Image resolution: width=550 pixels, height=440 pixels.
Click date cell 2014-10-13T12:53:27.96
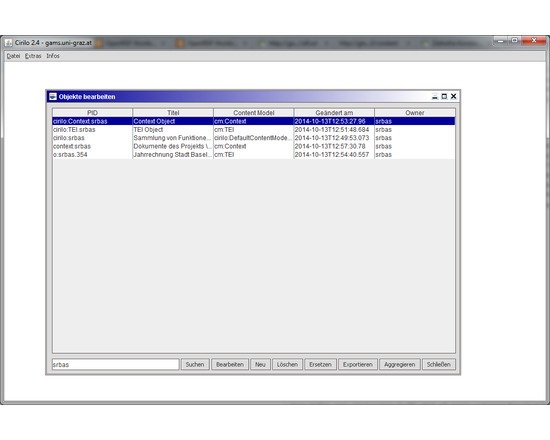[x=334, y=121]
